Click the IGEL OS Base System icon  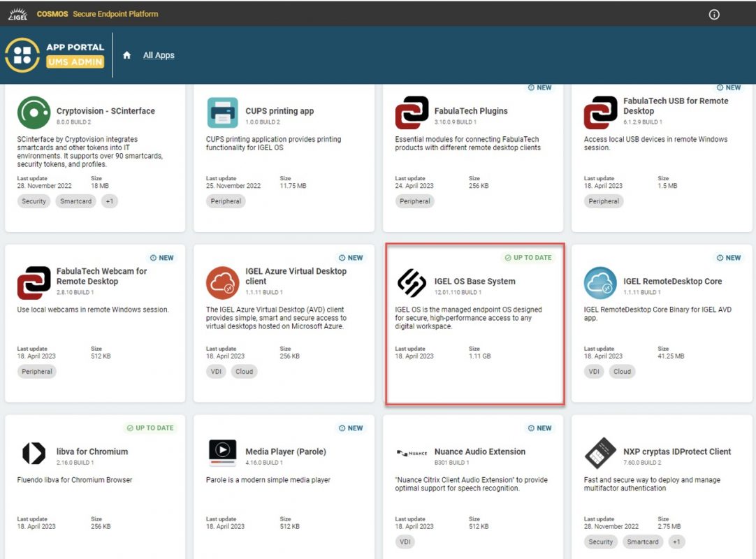(412, 283)
